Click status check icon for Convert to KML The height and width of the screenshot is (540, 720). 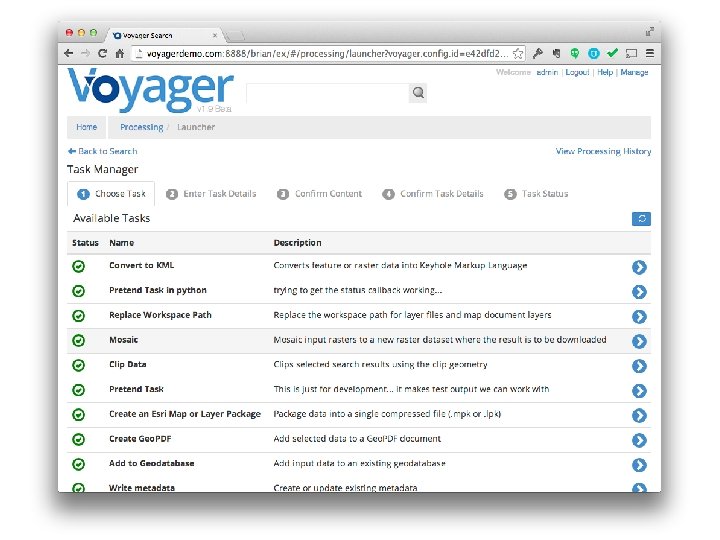coord(79,266)
